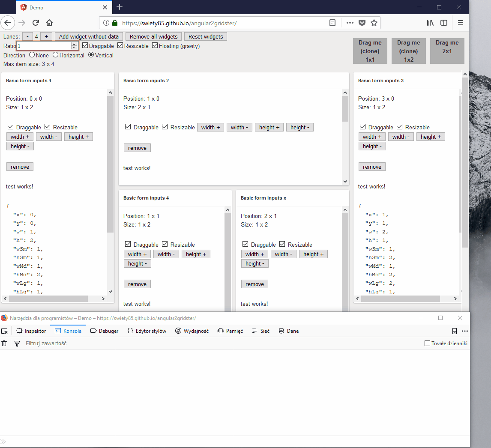Switch to the Dane storage tab
This screenshot has height=448, width=491.
tap(288, 331)
